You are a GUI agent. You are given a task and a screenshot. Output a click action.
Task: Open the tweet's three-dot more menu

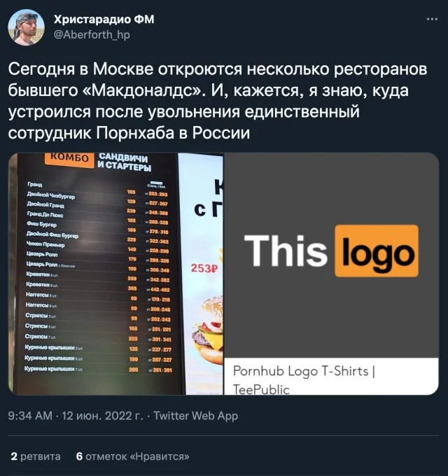point(432,19)
